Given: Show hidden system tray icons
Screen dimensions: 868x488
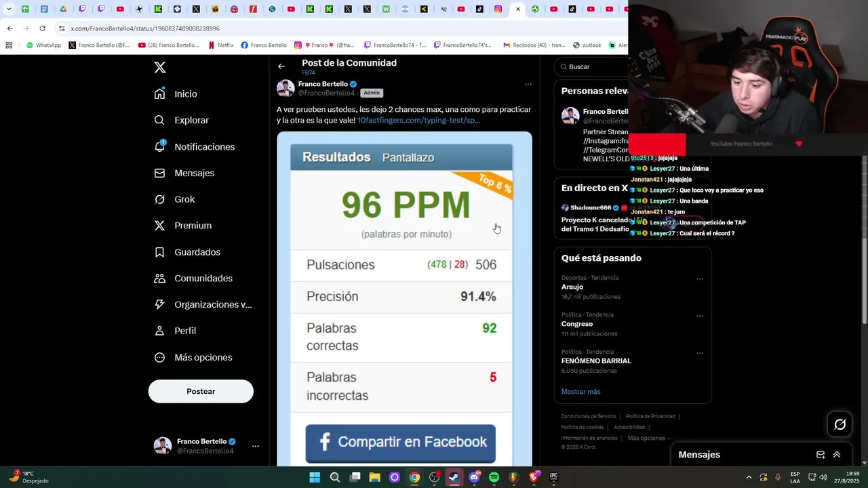Looking at the screenshot, I should (749, 477).
